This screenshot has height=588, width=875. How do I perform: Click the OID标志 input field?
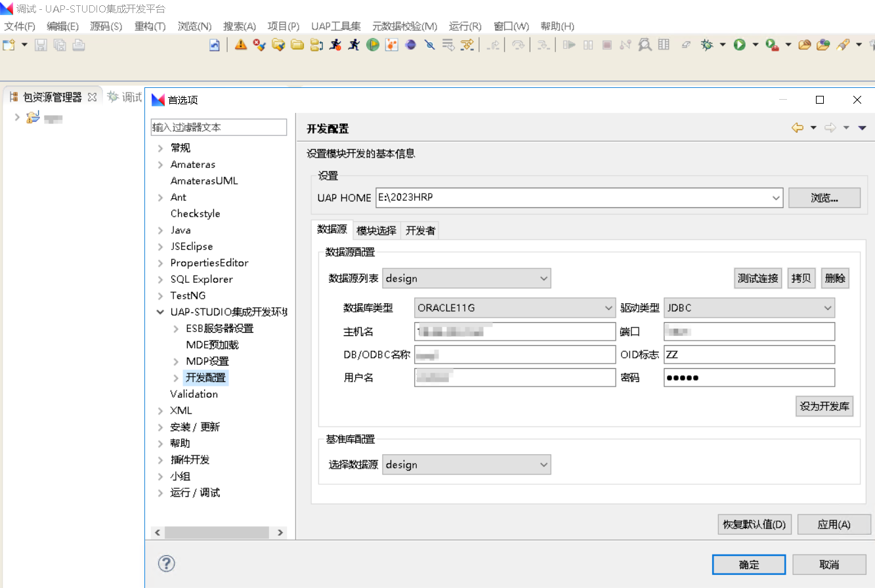pyautogui.click(x=749, y=354)
